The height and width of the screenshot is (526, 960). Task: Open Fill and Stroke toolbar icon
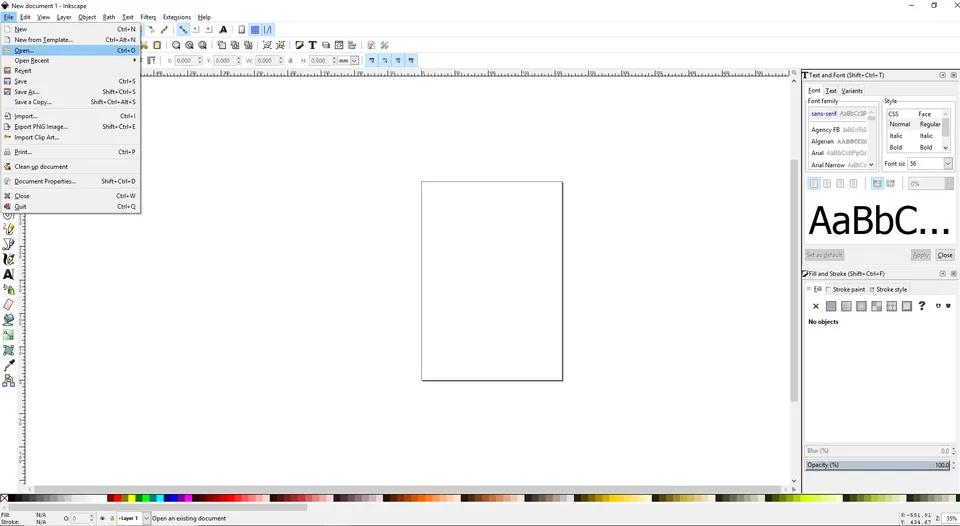(299, 45)
